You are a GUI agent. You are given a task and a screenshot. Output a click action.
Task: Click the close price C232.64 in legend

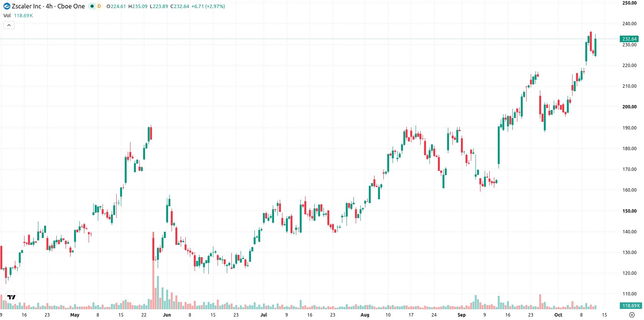(180, 7)
